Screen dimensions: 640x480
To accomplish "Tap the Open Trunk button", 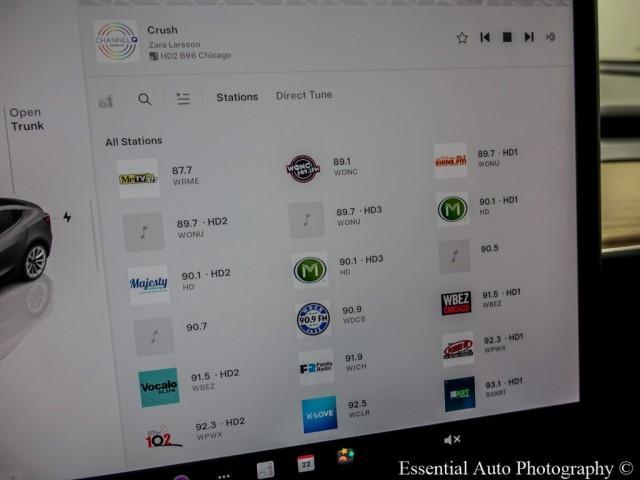I will tap(27, 119).
